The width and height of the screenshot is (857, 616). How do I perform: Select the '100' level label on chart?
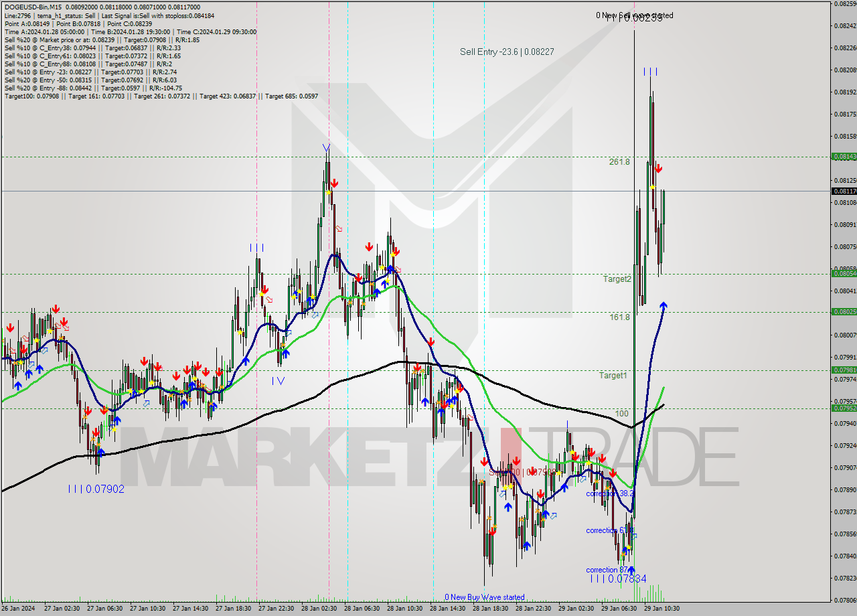coord(622,414)
